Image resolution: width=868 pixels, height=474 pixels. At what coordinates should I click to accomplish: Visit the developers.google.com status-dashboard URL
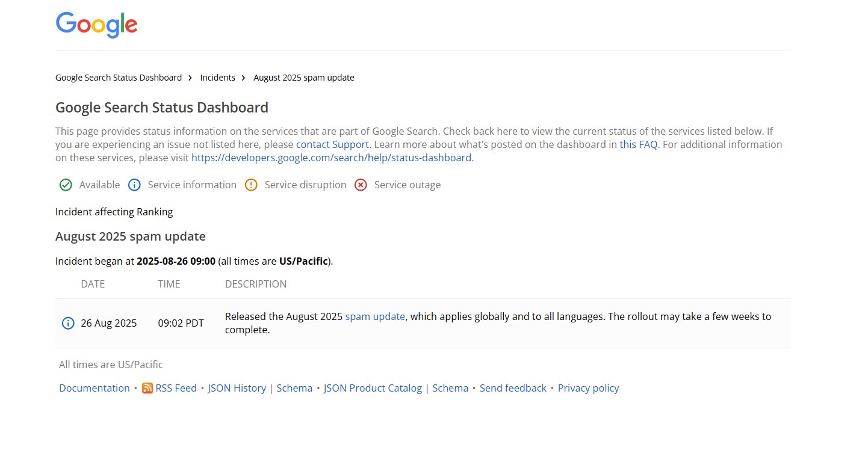(x=332, y=158)
